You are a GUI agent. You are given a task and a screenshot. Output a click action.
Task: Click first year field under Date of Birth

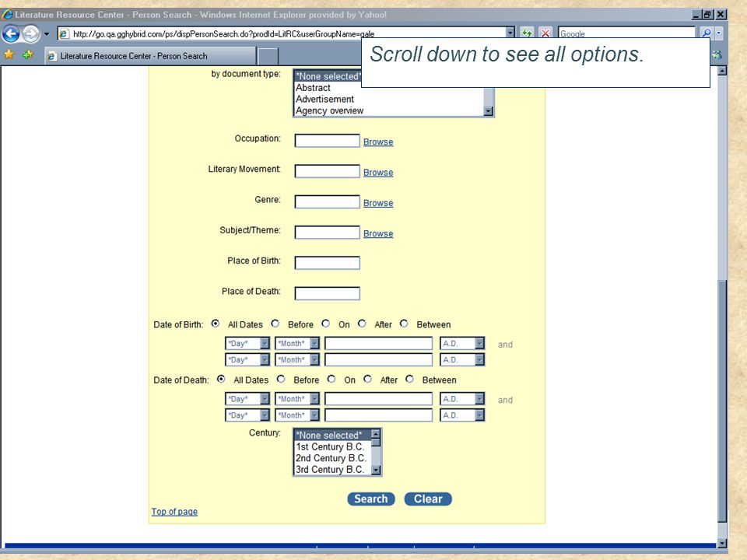pyautogui.click(x=379, y=343)
